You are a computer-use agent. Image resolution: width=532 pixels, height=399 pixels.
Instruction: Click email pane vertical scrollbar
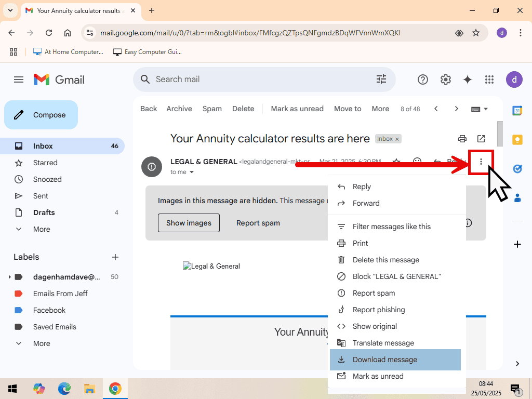[500, 134]
